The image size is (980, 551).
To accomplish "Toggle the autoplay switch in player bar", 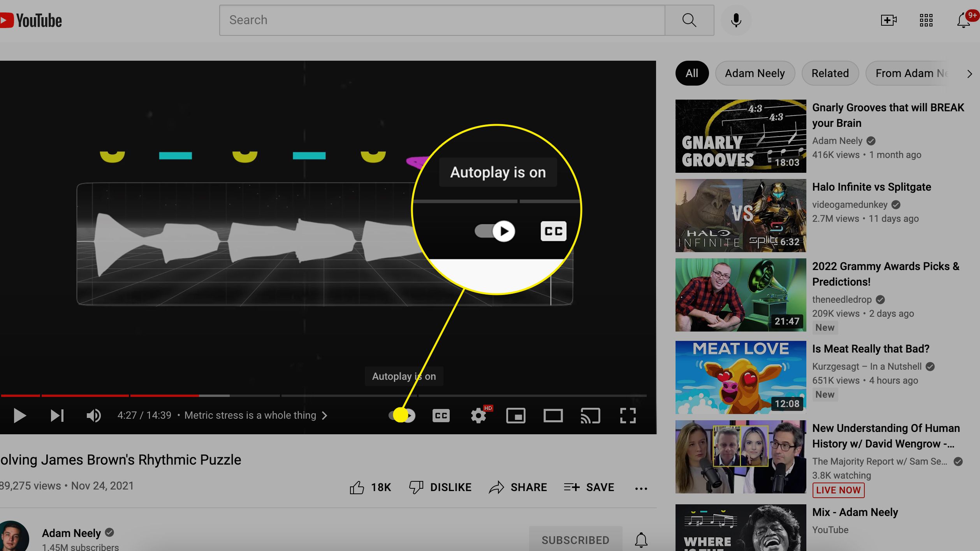I will (x=402, y=416).
